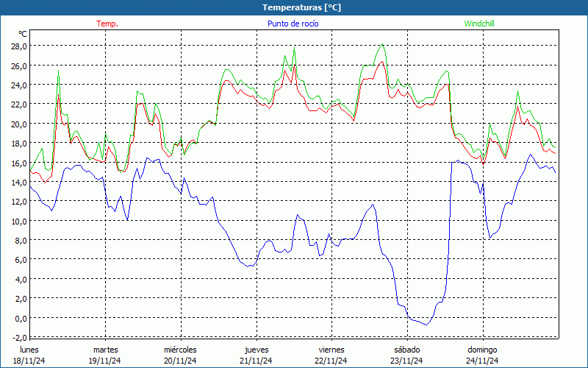Image resolution: width=588 pixels, height=368 pixels.
Task: Click the 26,0 y-axis value
Action: tap(20, 66)
